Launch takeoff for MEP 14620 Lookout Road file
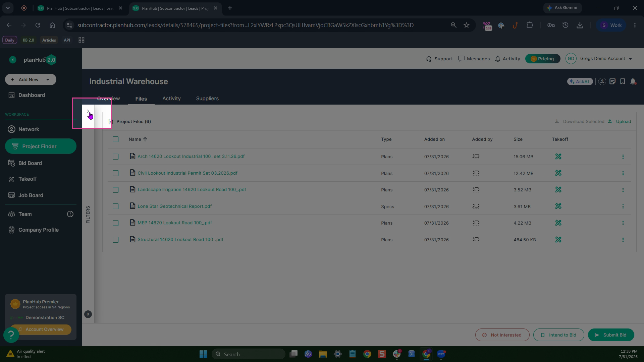 pyautogui.click(x=558, y=223)
